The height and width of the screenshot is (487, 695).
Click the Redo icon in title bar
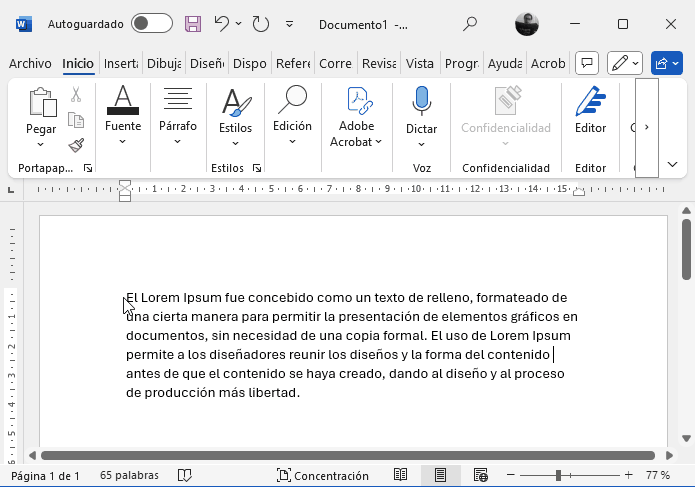point(260,23)
